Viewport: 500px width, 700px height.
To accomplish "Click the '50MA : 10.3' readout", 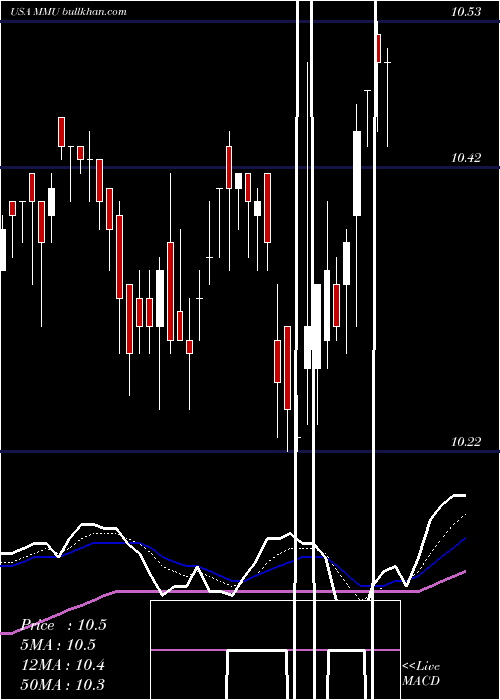I will 63,684.
